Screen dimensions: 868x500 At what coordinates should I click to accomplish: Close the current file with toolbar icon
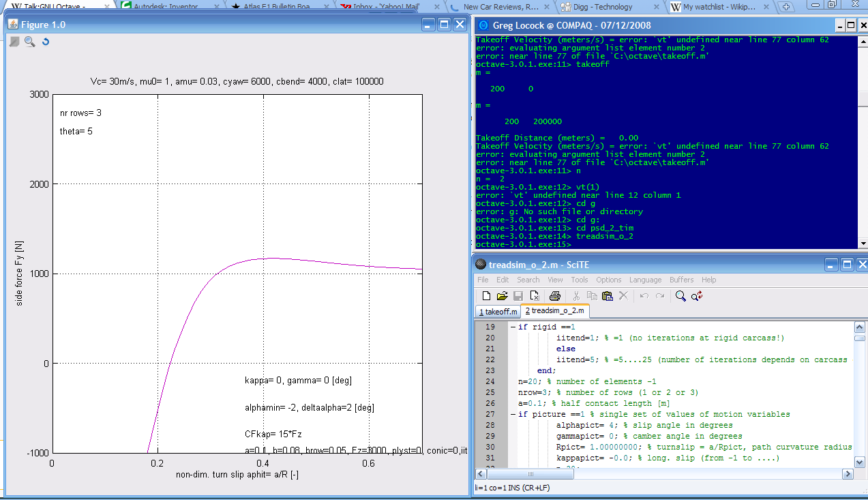tap(535, 296)
